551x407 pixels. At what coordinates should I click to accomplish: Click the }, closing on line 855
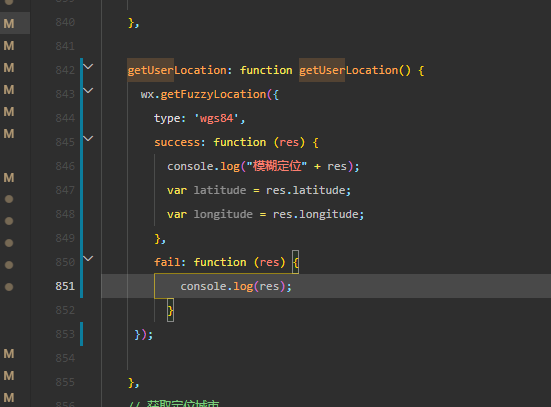click(x=134, y=382)
